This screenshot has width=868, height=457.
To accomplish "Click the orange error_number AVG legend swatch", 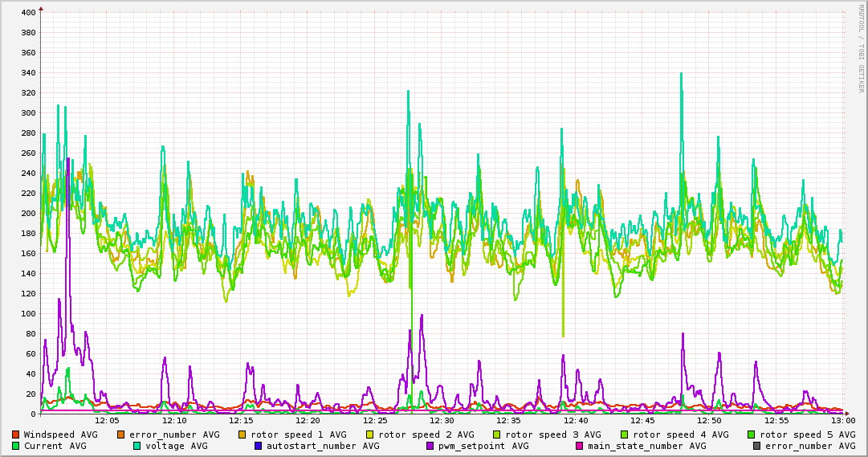I will pyautogui.click(x=121, y=435).
